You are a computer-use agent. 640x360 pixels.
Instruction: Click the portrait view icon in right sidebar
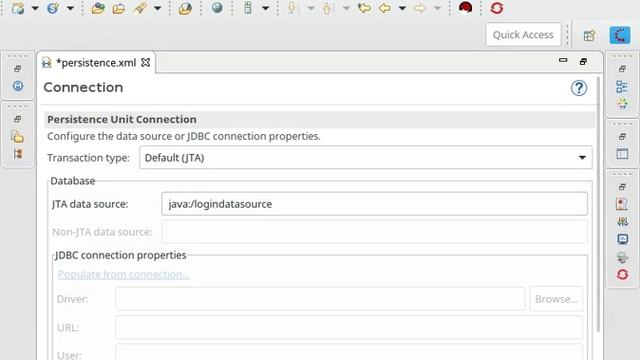click(622, 204)
